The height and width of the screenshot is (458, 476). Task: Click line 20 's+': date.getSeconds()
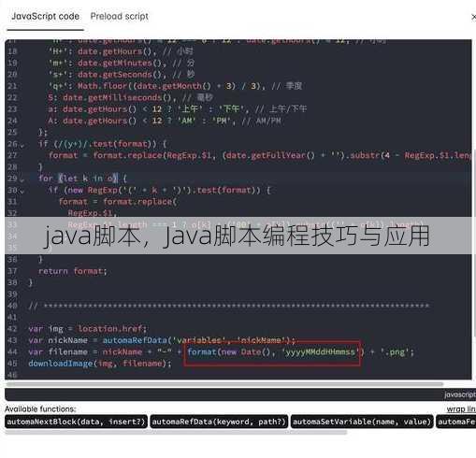click(108, 75)
